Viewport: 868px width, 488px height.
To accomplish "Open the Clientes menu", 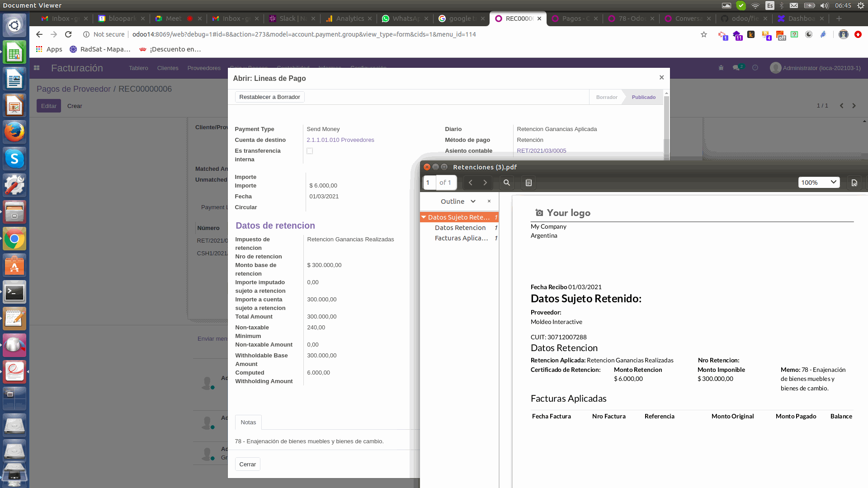I will pyautogui.click(x=168, y=68).
